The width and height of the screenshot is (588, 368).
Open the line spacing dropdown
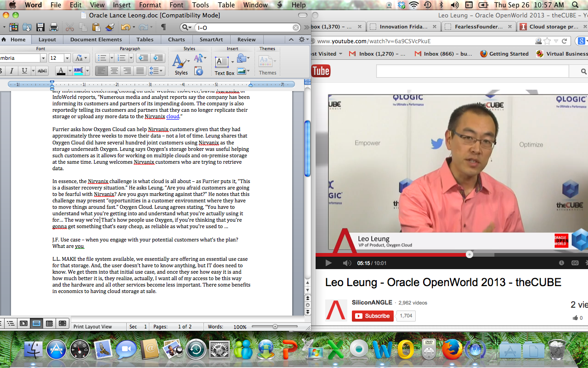coord(157,71)
